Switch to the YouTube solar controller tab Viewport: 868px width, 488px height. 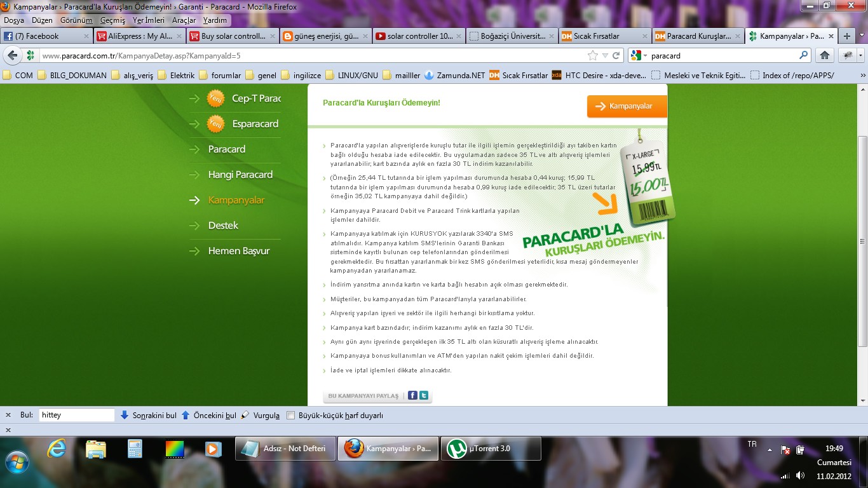click(x=418, y=36)
